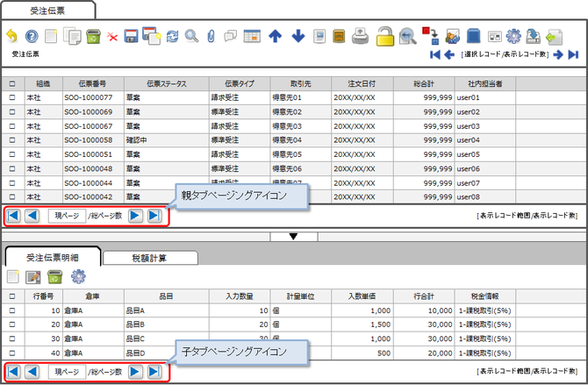Click the gear icon in detail toolbar
The image size is (588, 385).
click(x=78, y=276)
